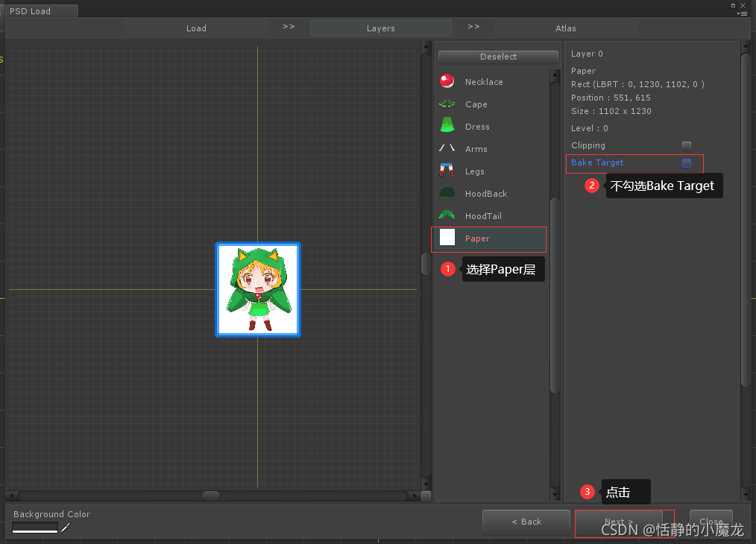The width and height of the screenshot is (756, 544).
Task: Select the PSD Load window tab
Action: tap(40, 11)
